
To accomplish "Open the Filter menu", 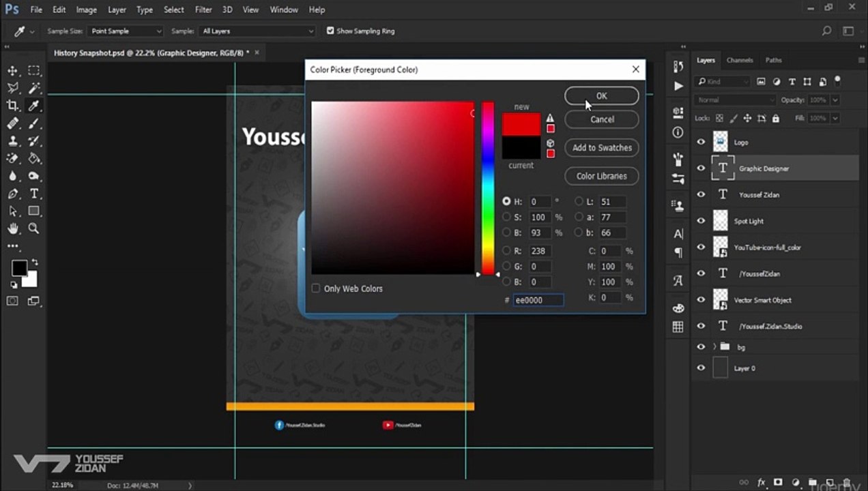I will [203, 10].
